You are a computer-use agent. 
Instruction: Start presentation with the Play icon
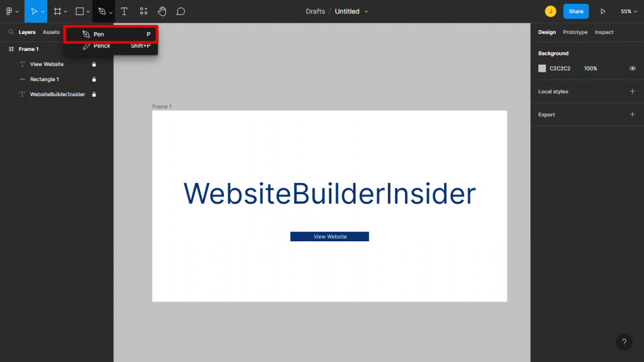click(x=602, y=11)
